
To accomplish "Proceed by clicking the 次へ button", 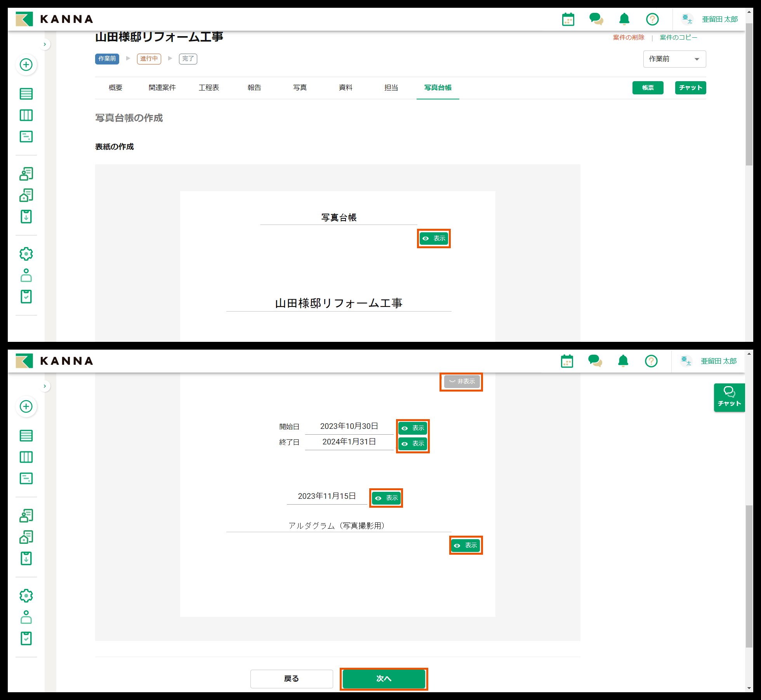I will [x=384, y=679].
